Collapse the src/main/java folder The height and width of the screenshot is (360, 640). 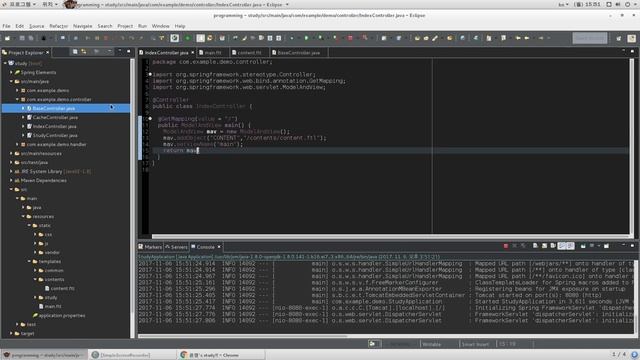coord(11,81)
